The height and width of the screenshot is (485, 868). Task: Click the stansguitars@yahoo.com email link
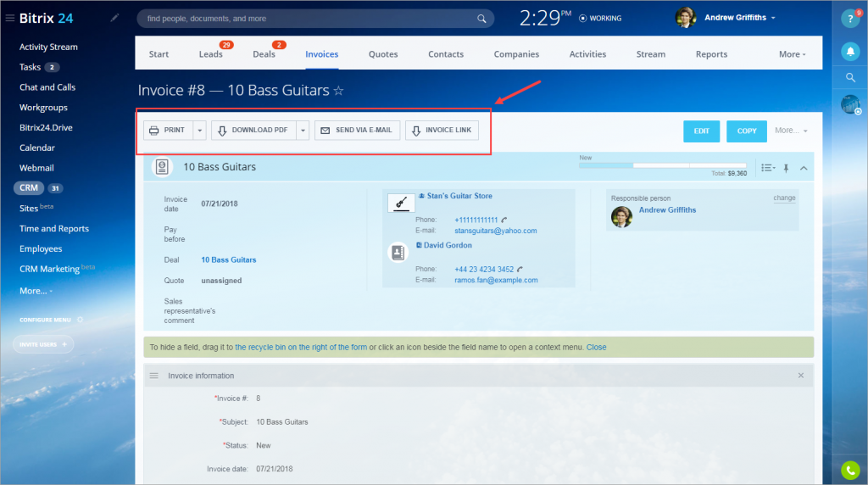click(495, 231)
